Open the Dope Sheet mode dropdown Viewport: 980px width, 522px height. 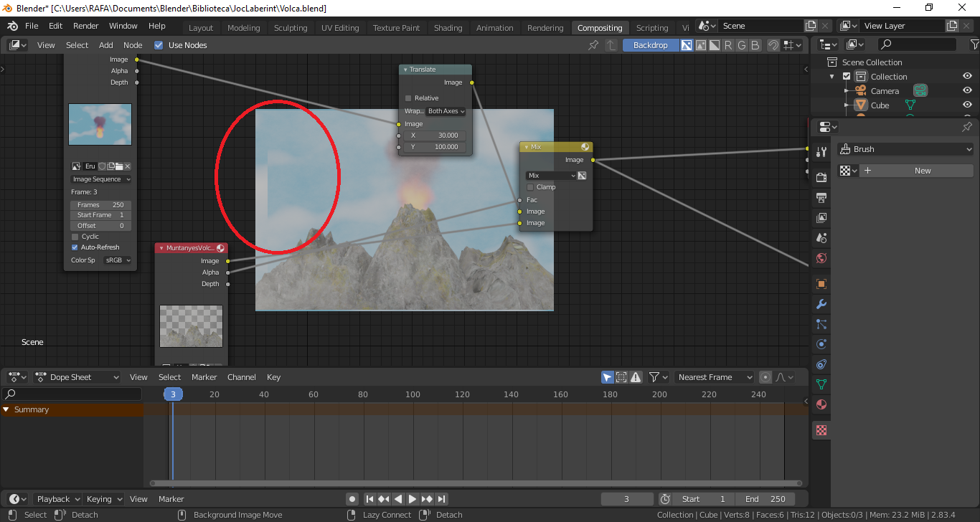pos(77,377)
